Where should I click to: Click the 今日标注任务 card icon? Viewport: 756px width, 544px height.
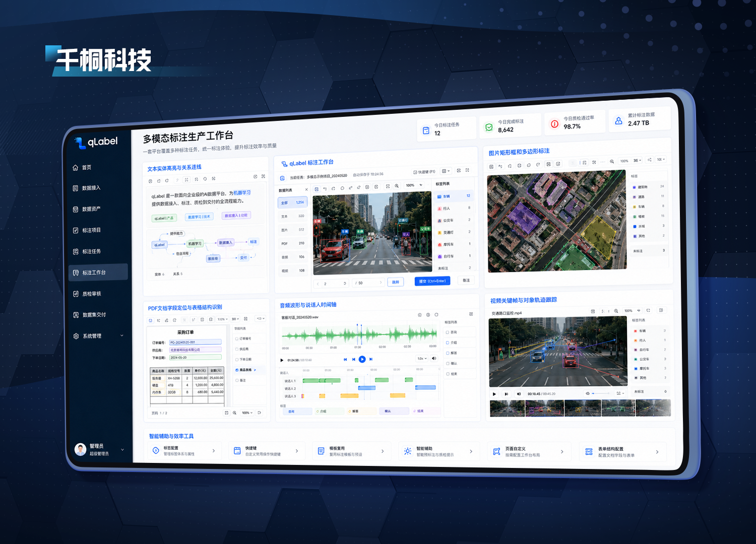[x=426, y=130]
